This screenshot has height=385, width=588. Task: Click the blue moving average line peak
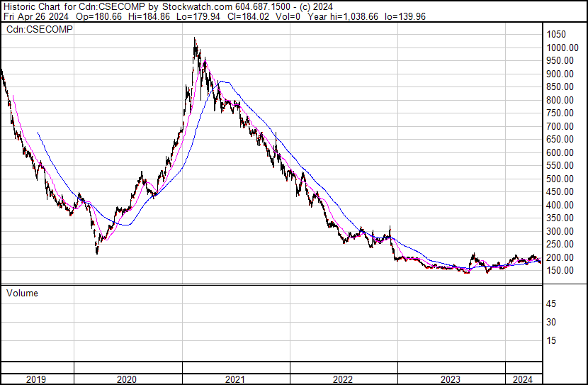tap(222, 82)
